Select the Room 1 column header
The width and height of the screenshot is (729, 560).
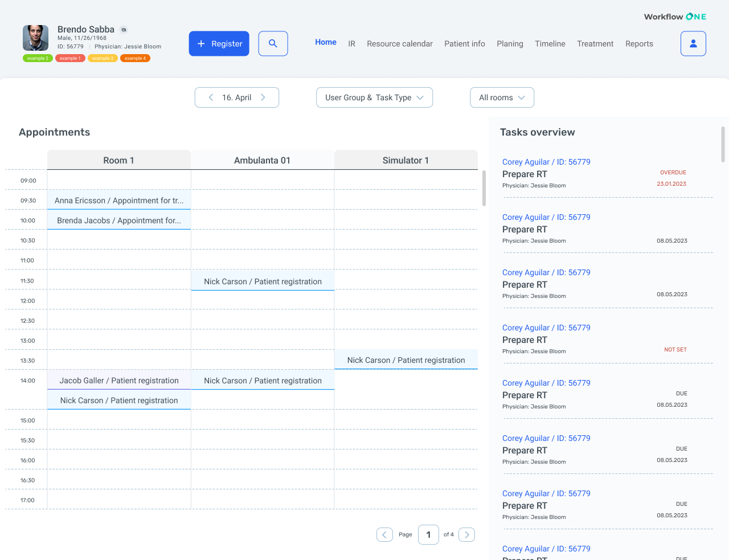pyautogui.click(x=119, y=160)
